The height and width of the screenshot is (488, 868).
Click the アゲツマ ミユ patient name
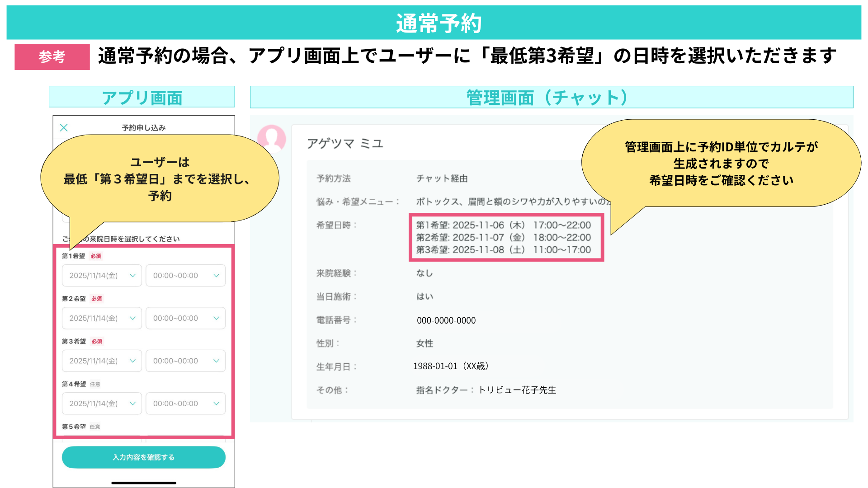coord(345,144)
